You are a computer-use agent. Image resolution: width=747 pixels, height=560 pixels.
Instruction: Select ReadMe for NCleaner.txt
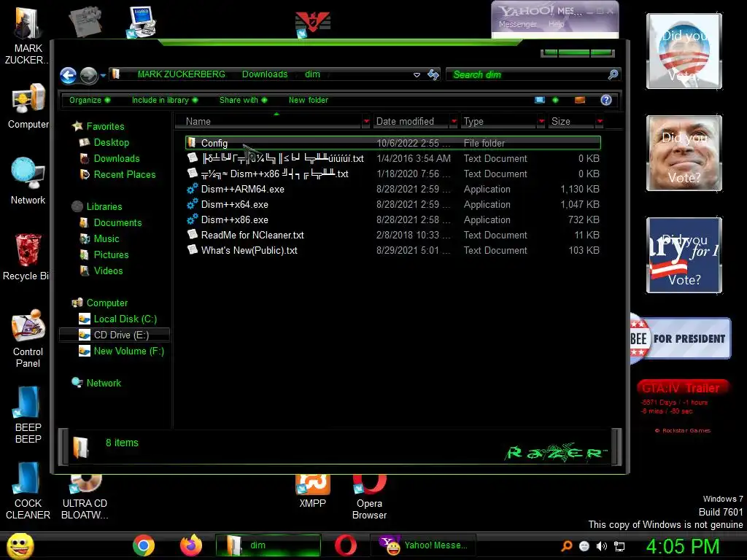pyautogui.click(x=393, y=235)
